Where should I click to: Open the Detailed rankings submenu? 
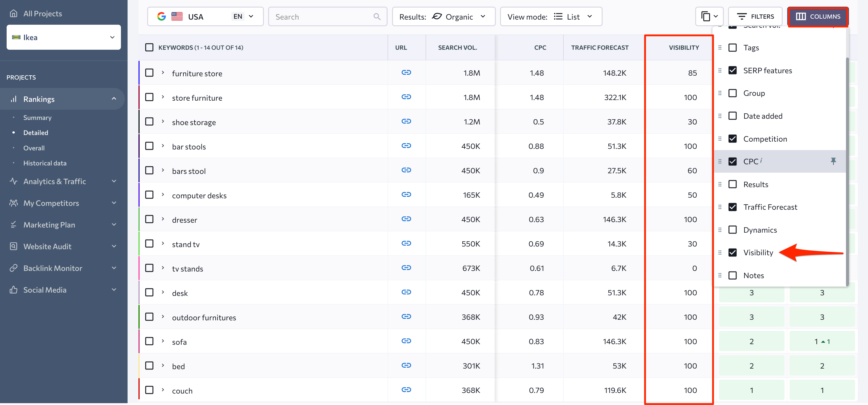(35, 132)
